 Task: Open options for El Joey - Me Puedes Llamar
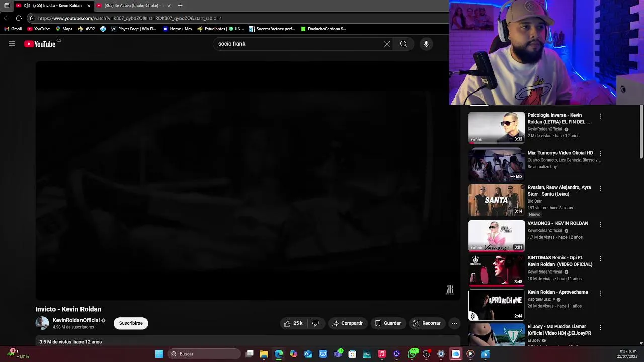[x=600, y=327]
